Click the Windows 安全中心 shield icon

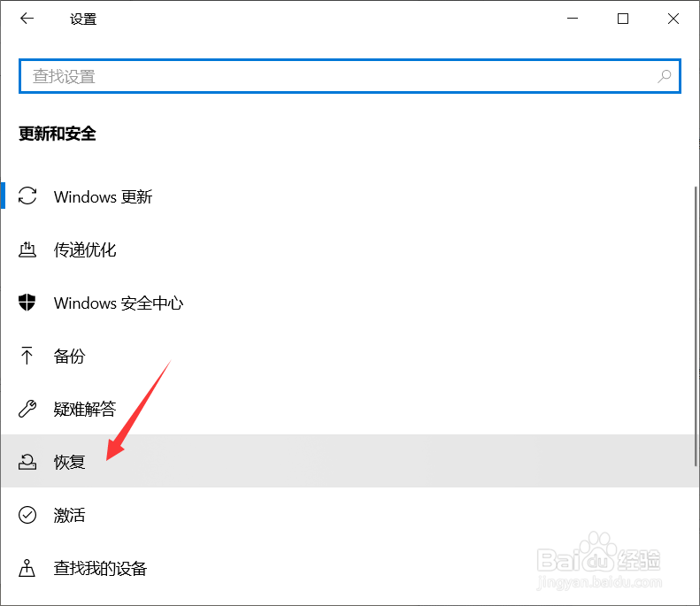(27, 303)
